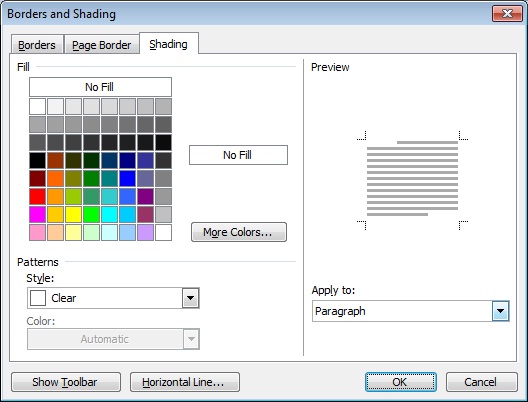Pick the bright yellow color swatch
Screen dimensions: 528x402
pos(73,215)
